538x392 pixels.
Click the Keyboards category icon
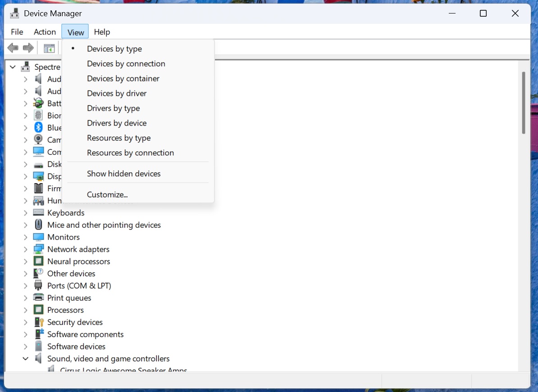pos(38,212)
